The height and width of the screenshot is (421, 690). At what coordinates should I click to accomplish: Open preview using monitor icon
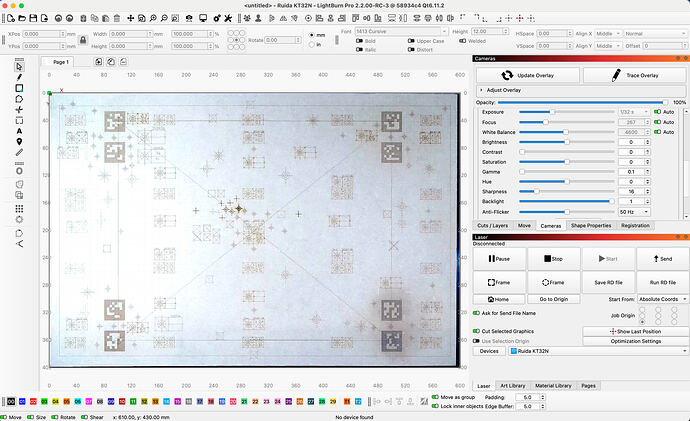(x=203, y=18)
